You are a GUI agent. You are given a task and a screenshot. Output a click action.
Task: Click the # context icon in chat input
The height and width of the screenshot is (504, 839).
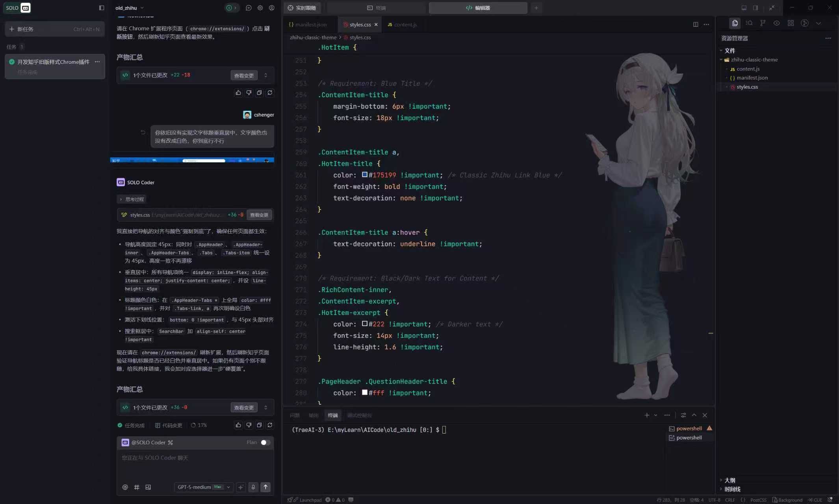click(x=137, y=487)
